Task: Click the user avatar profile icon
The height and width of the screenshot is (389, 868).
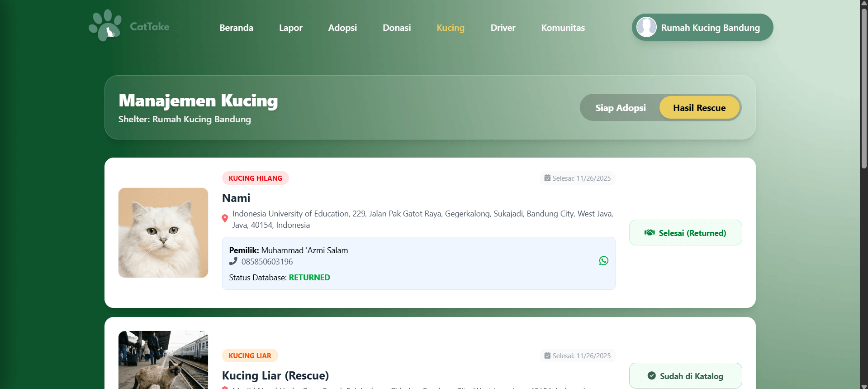Action: click(x=646, y=27)
